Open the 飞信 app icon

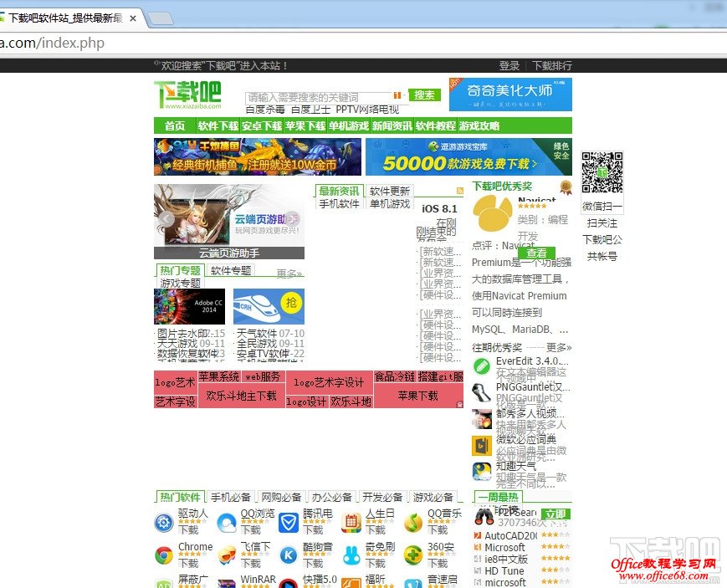[226, 555]
